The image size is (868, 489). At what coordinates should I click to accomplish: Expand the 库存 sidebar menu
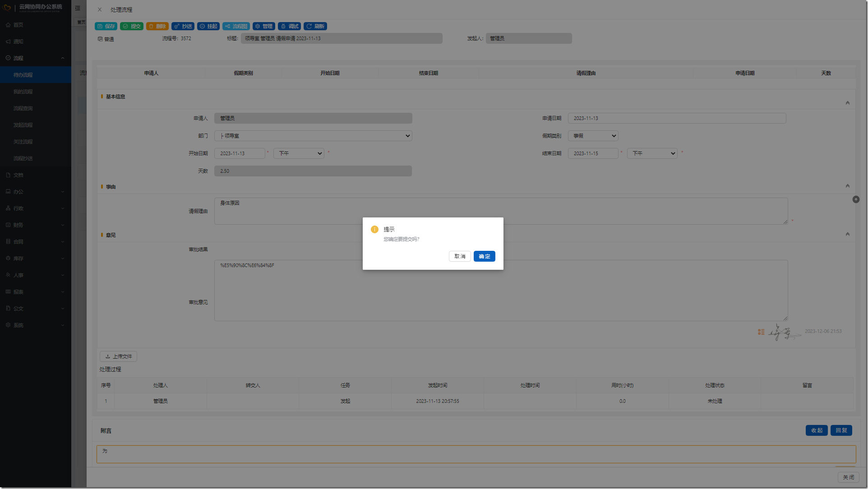[36, 258]
